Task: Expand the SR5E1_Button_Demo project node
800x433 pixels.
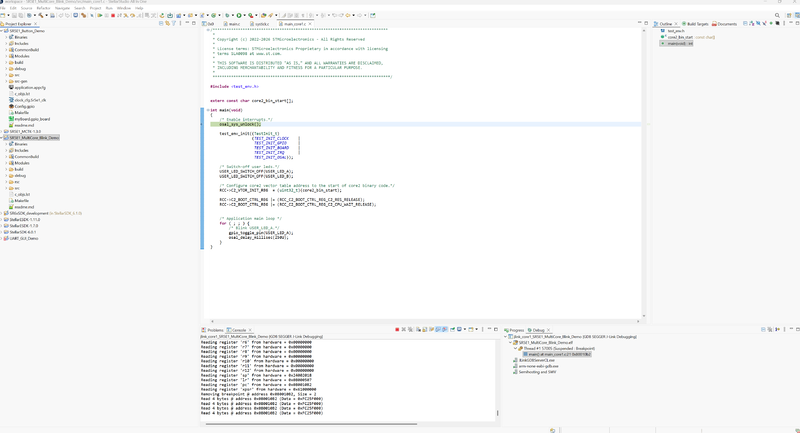Action: [2, 31]
